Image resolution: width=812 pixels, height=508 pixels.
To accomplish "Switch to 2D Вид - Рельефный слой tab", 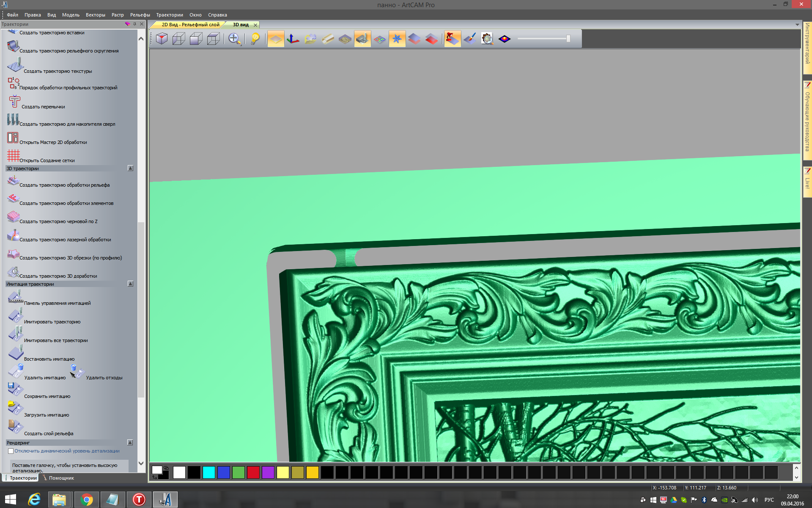I will pos(190,25).
